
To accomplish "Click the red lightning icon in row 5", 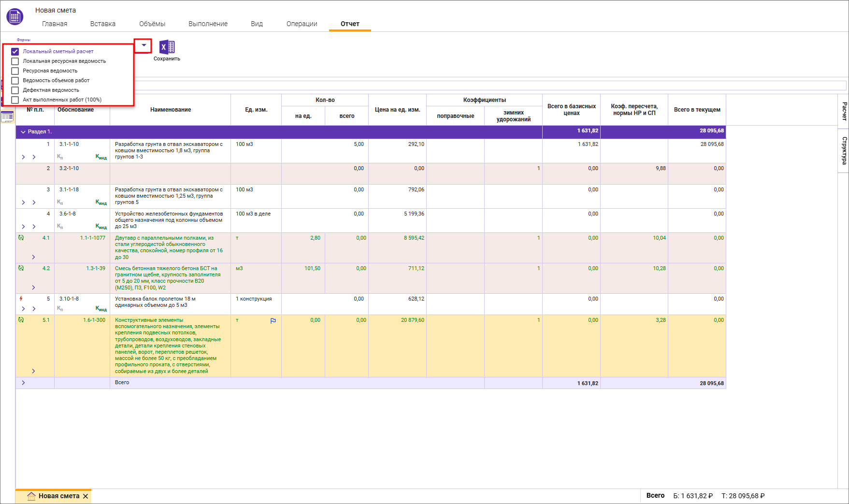I will pos(21,299).
